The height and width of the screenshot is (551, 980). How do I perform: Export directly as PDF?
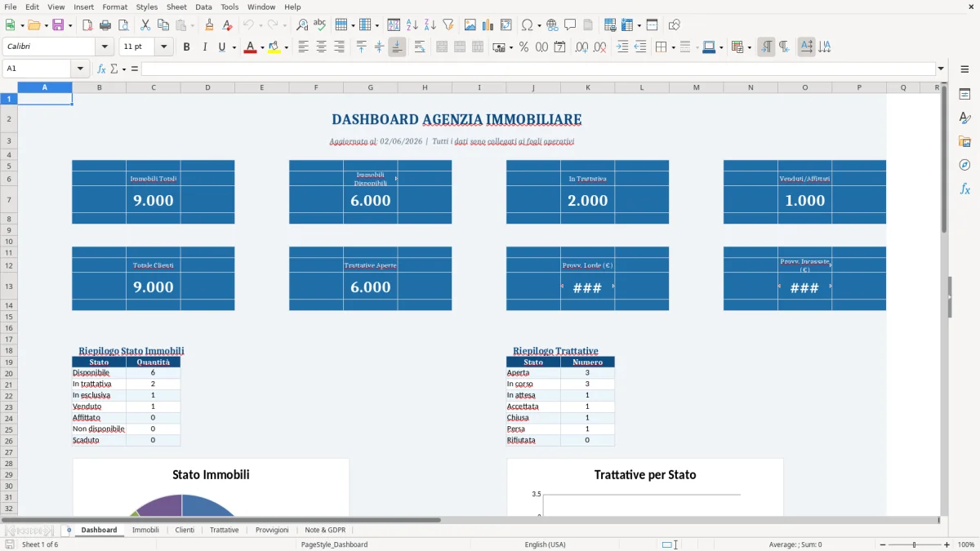[87, 25]
